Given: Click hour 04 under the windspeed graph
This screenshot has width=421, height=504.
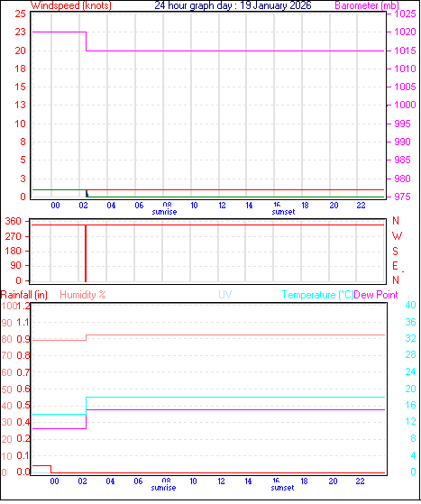Looking at the screenshot, I should point(111,205).
